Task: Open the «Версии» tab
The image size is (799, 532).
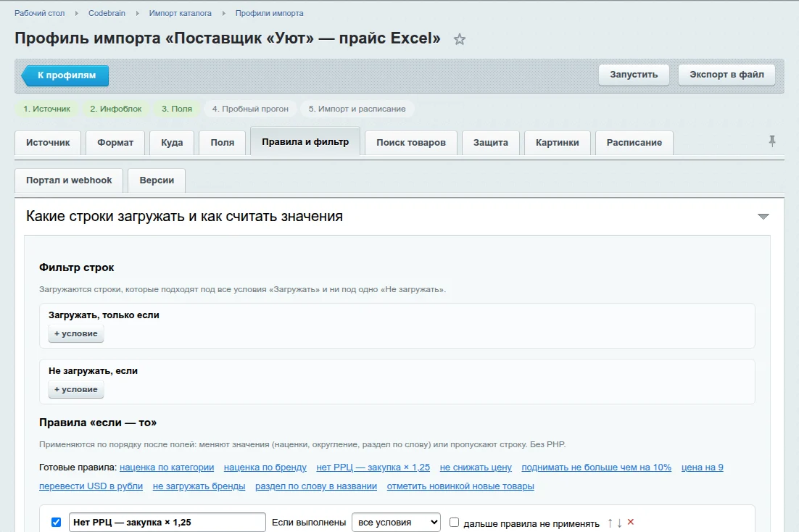Action: pos(157,180)
